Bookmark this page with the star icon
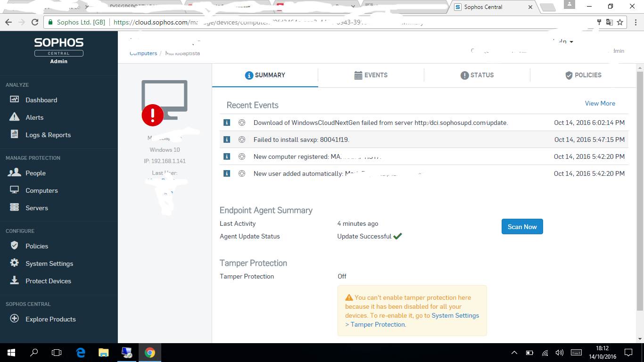 (620, 22)
